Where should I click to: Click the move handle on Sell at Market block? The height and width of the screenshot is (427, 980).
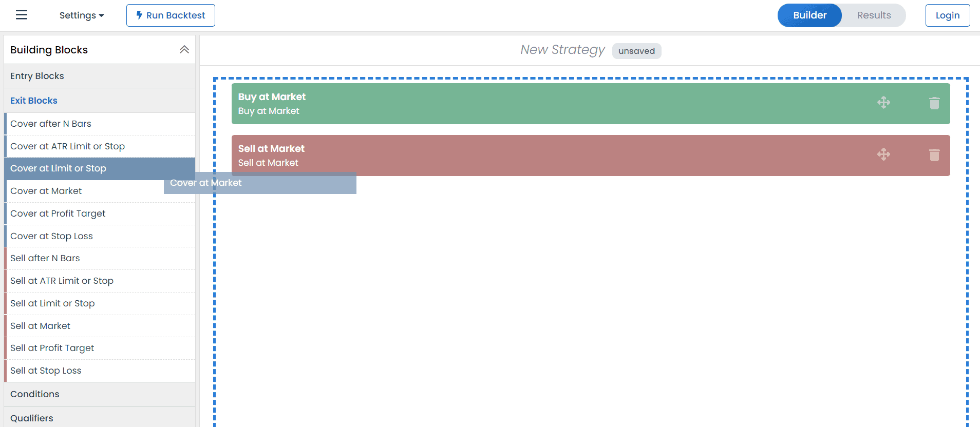click(x=883, y=154)
